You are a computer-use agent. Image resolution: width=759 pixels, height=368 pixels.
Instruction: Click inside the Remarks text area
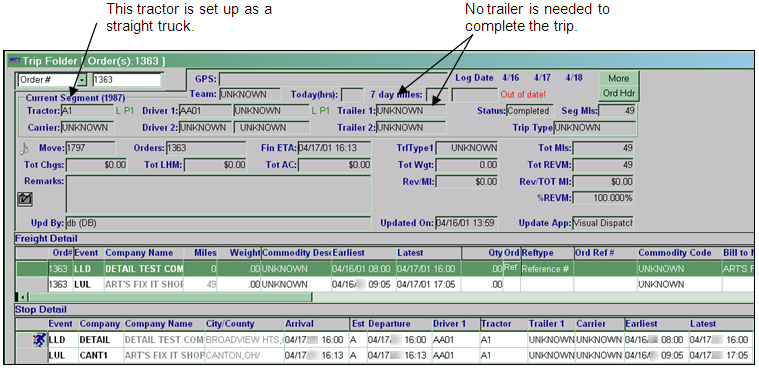pyautogui.click(x=218, y=194)
